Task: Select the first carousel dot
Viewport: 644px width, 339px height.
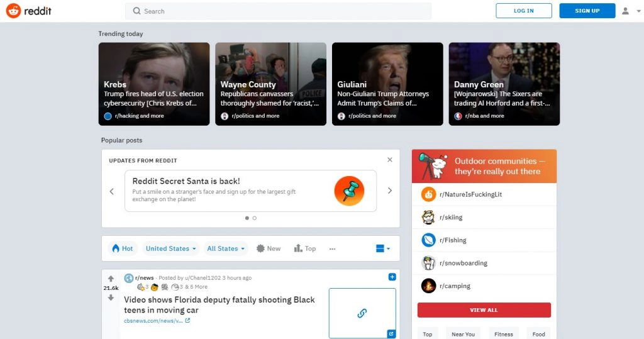Action: (x=247, y=218)
